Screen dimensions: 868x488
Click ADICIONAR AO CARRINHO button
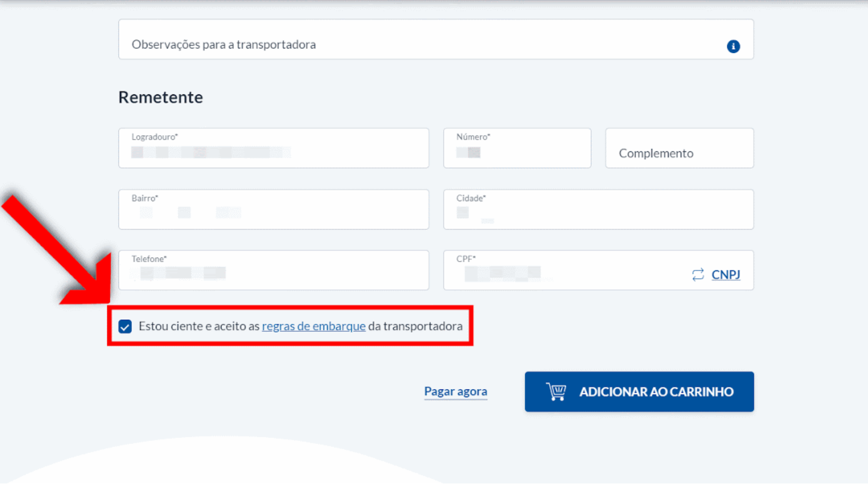pos(639,391)
